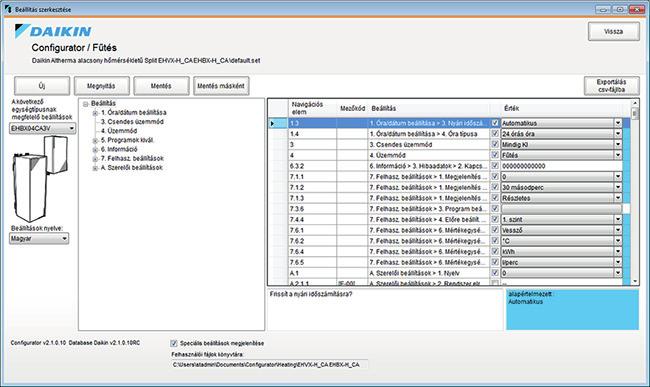This screenshot has height=387, width=650.
Task: Click the 000000000000 value field
Action: click(x=561, y=166)
